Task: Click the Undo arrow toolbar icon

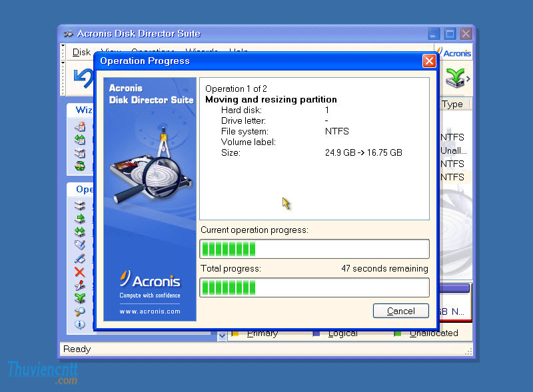Action: pyautogui.click(x=83, y=79)
